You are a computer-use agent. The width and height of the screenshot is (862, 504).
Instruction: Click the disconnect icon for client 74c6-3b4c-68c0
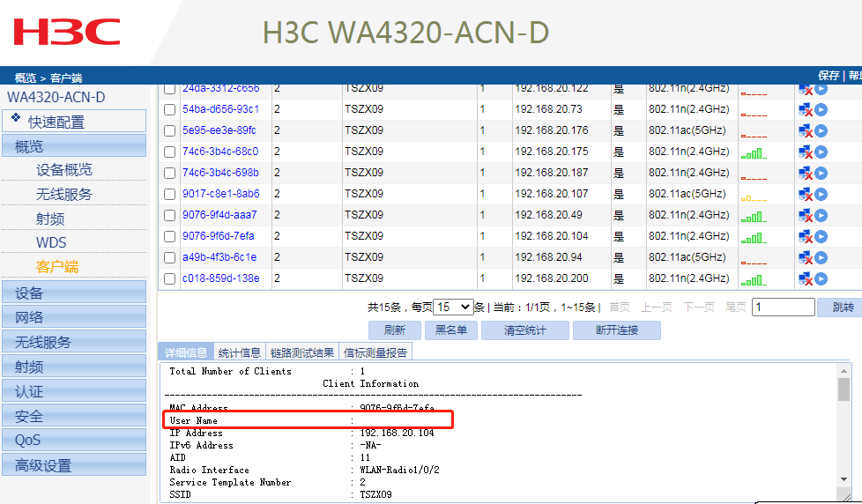tap(806, 152)
